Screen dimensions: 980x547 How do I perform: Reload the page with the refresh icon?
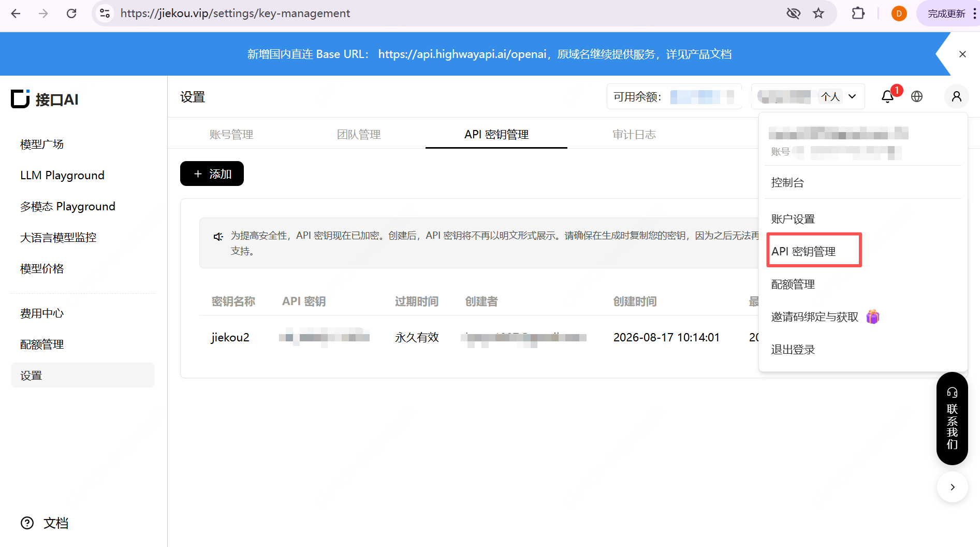tap(71, 13)
